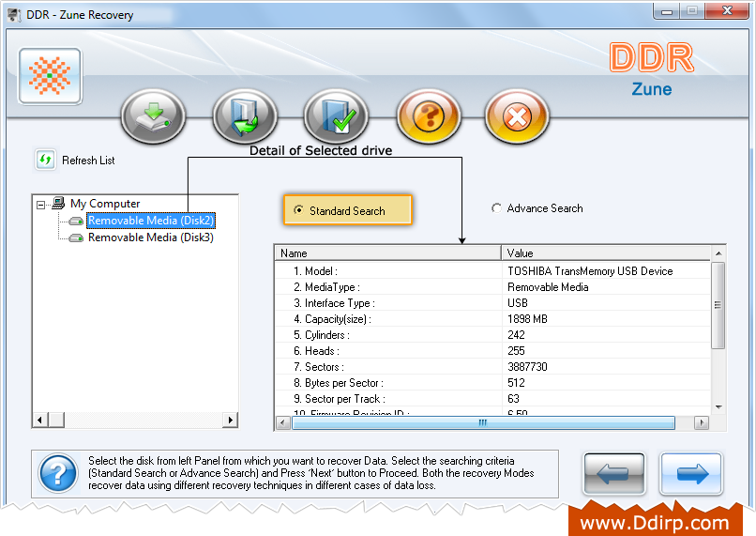
Task: Click the '3. Interface Type :' row
Action: click(x=492, y=303)
